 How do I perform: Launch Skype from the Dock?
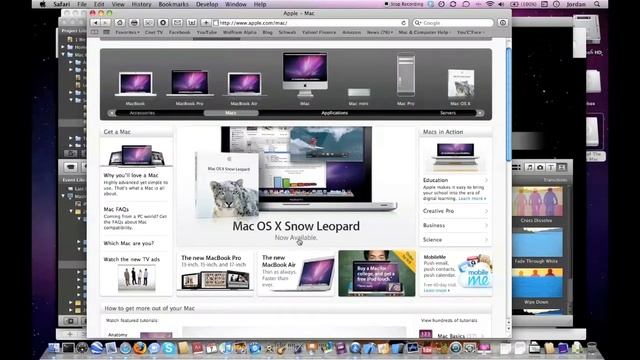[169, 348]
